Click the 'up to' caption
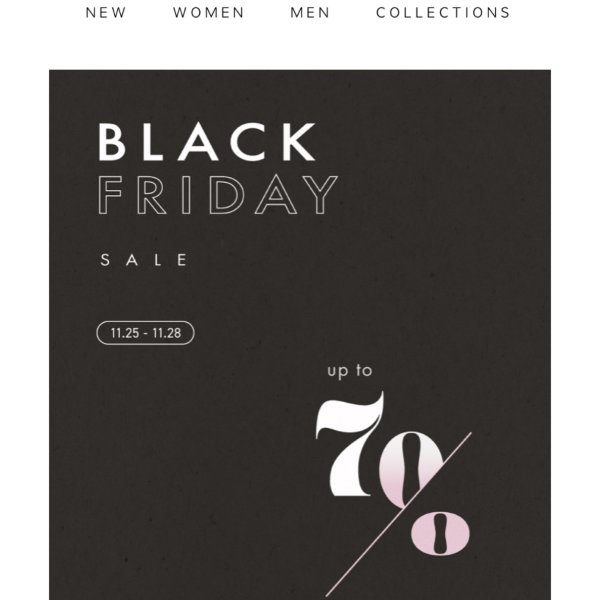This screenshot has height=600, width=600. click(350, 371)
